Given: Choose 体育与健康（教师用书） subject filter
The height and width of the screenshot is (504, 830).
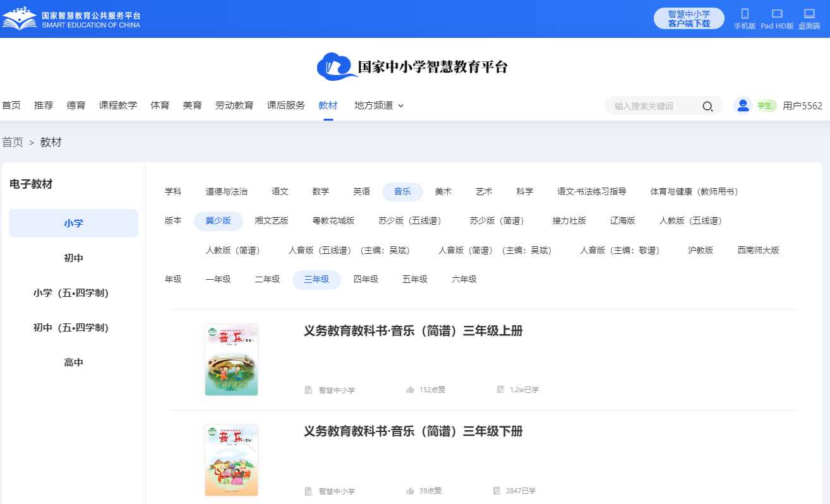Looking at the screenshot, I should click(694, 191).
